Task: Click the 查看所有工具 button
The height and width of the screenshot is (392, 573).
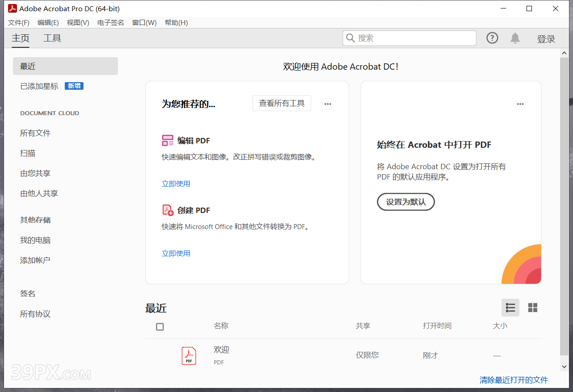Action: pos(282,103)
